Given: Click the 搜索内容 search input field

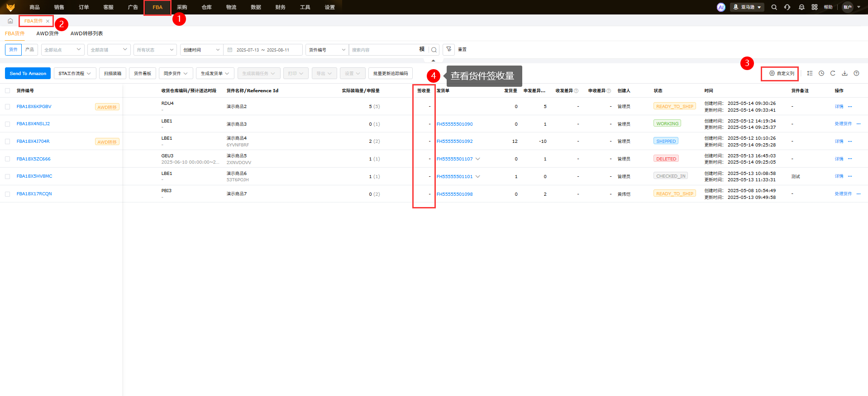Looking at the screenshot, I should pyautogui.click(x=384, y=50).
